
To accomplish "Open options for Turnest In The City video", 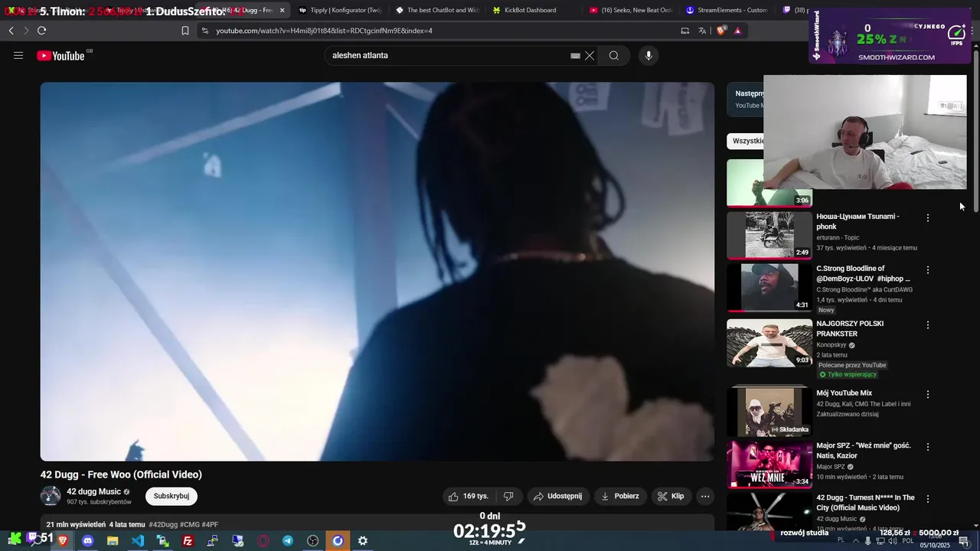I will [928, 499].
